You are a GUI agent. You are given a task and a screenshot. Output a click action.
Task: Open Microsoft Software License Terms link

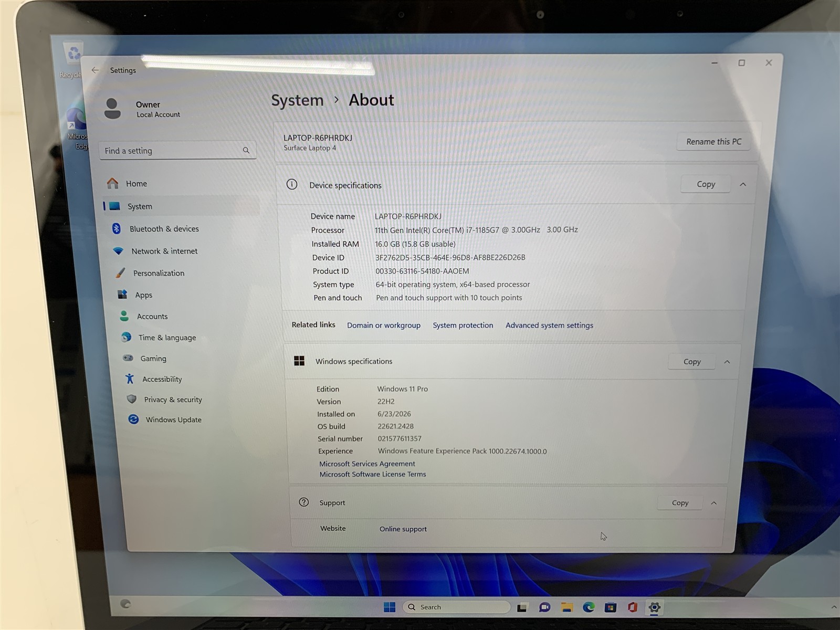373,474
